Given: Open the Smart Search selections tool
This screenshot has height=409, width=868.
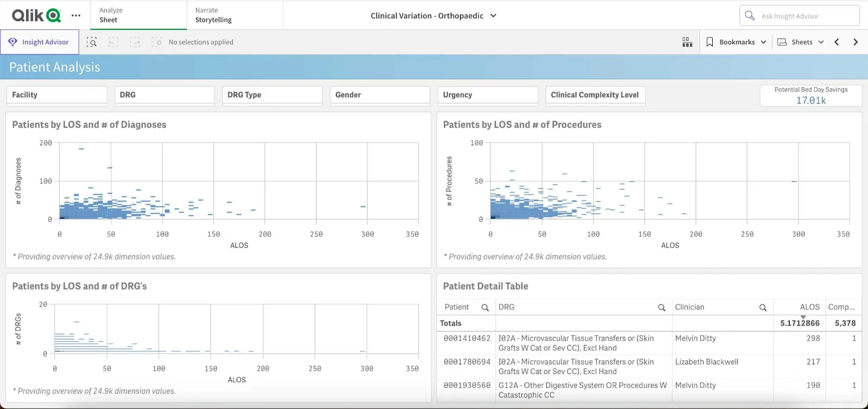Looking at the screenshot, I should pos(92,42).
